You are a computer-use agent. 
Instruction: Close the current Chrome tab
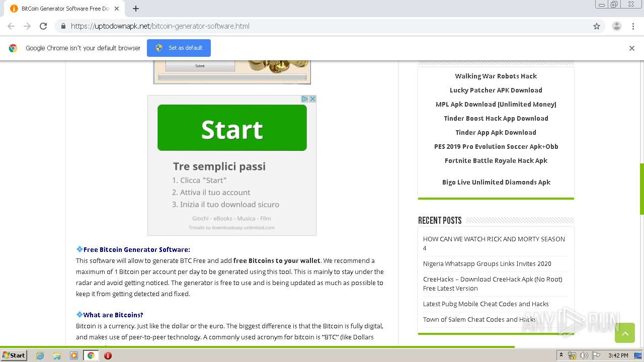coord(117,9)
